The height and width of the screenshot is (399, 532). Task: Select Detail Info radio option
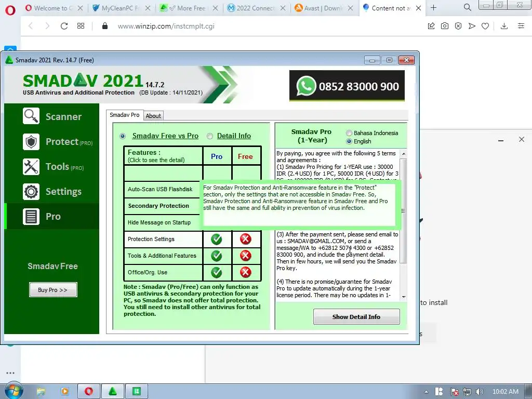210,136
